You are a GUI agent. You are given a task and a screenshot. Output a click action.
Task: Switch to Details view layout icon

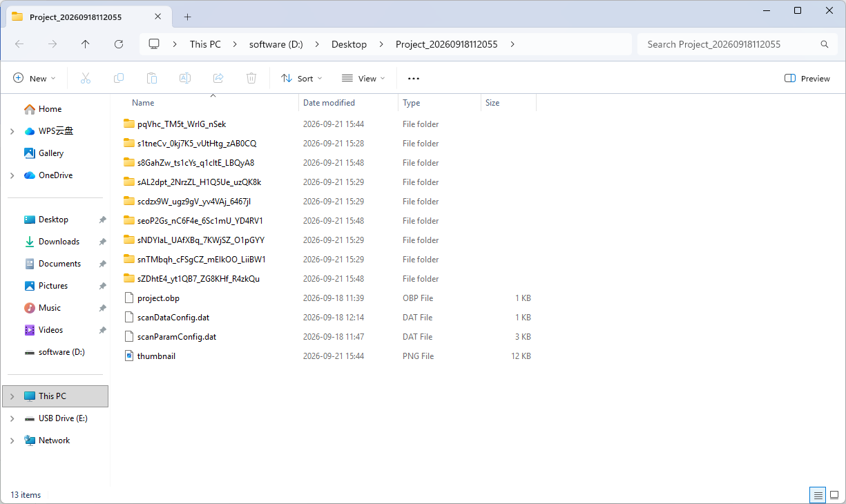818,495
